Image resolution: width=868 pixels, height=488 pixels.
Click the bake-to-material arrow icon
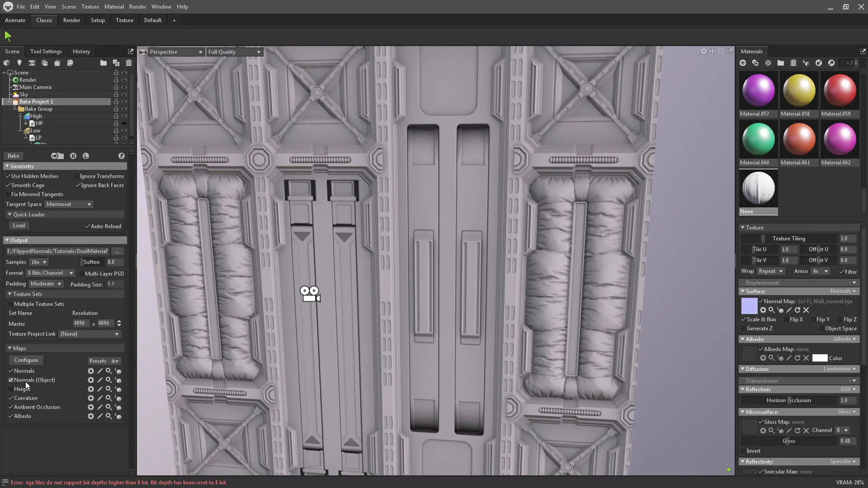57,156
